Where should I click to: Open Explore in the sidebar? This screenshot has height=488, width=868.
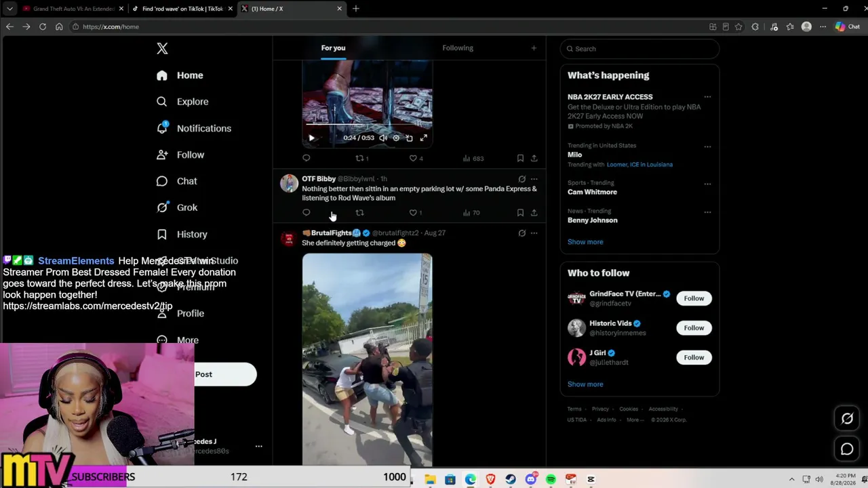(182, 102)
